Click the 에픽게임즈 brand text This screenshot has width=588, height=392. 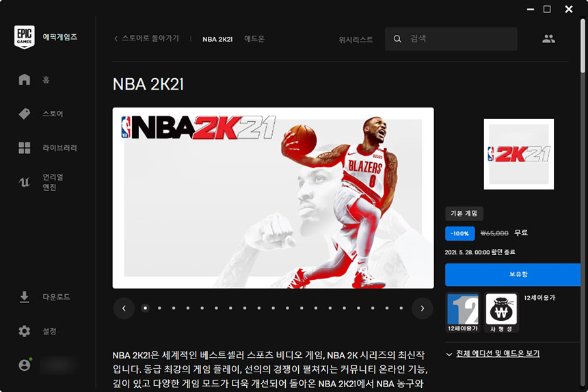(60, 37)
